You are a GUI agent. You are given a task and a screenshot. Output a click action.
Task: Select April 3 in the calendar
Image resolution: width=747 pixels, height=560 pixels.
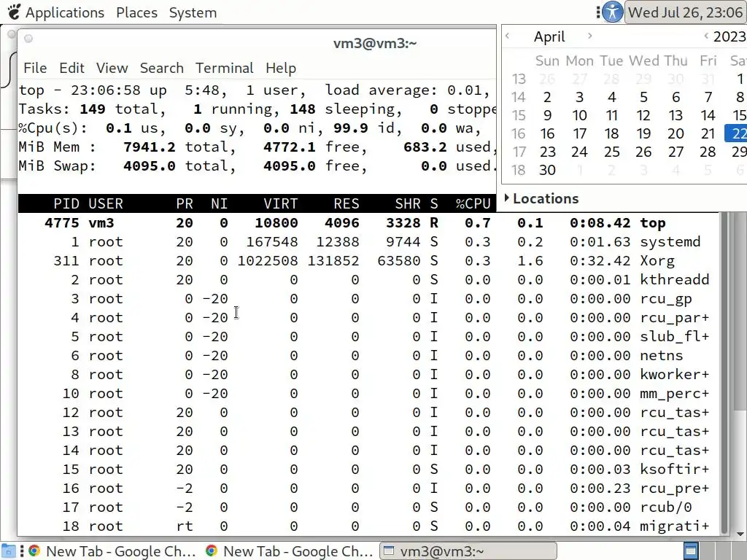point(579,97)
